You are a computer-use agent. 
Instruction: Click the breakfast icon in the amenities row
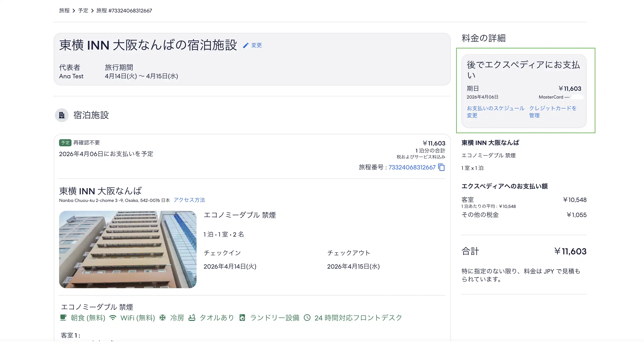(x=63, y=318)
